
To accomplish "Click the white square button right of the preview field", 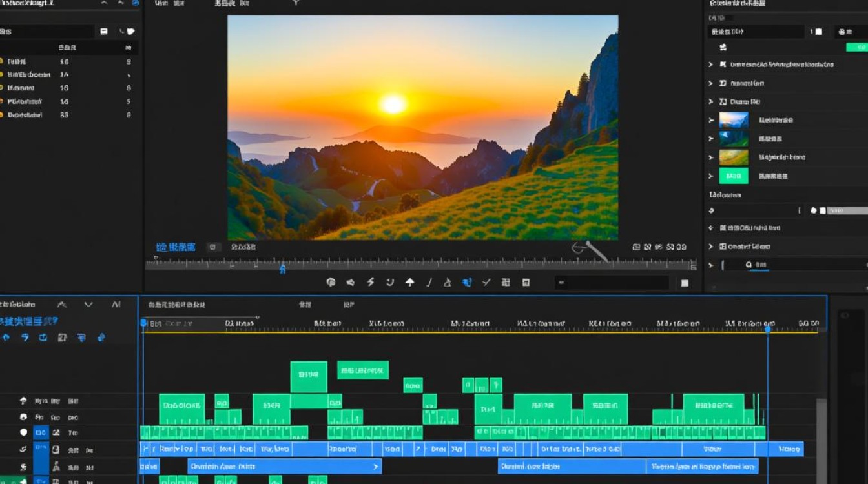I will 685,283.
